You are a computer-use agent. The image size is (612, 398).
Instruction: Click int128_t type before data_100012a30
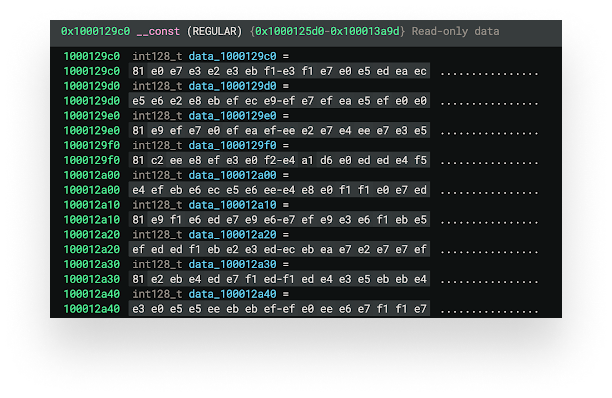click(157, 264)
